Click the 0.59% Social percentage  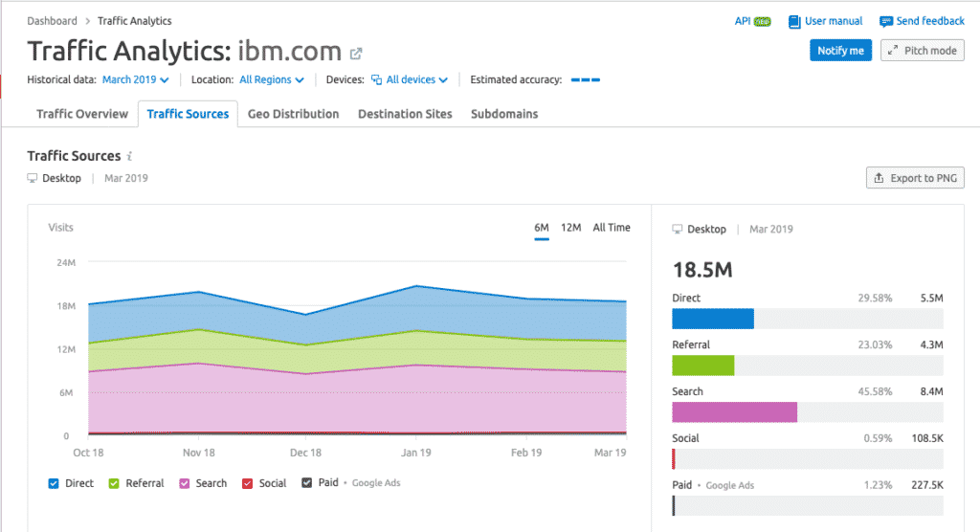[x=879, y=438]
